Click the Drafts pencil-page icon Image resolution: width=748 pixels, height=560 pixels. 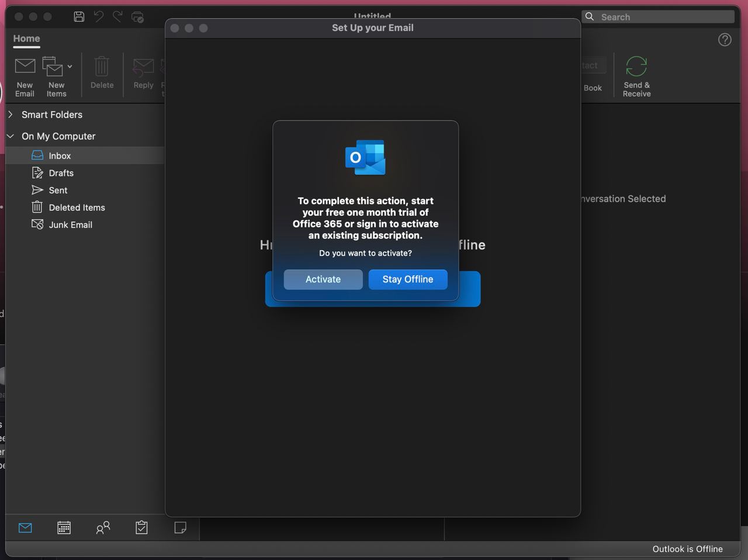point(37,172)
